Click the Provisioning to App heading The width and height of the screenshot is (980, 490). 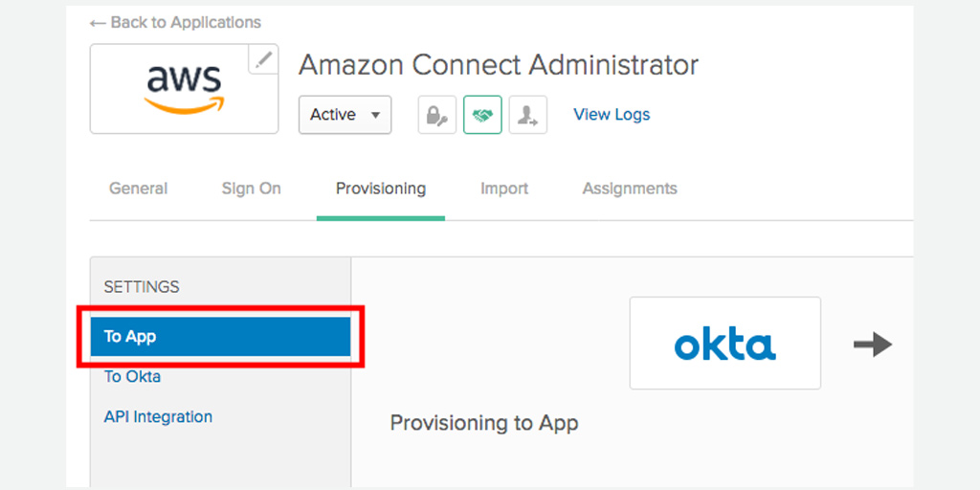(x=484, y=423)
